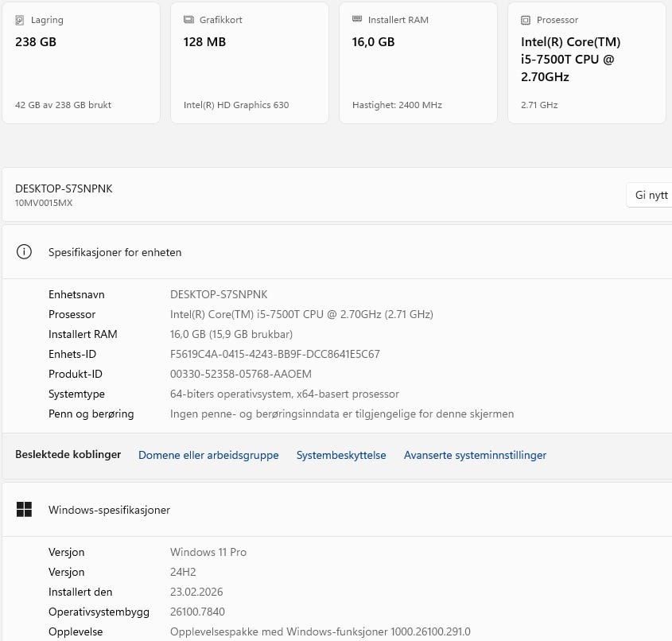Click the DESKTOP-S7SNPNK device name header

(64, 188)
